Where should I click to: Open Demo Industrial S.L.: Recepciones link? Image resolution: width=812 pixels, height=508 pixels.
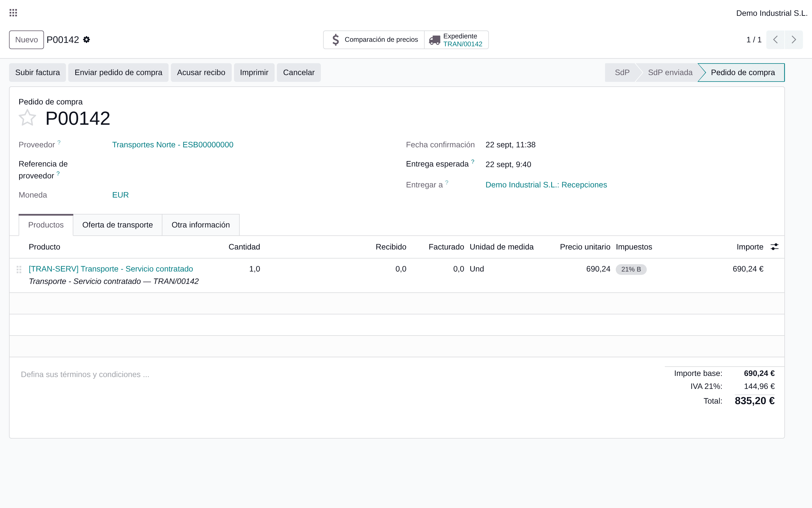tap(546, 185)
